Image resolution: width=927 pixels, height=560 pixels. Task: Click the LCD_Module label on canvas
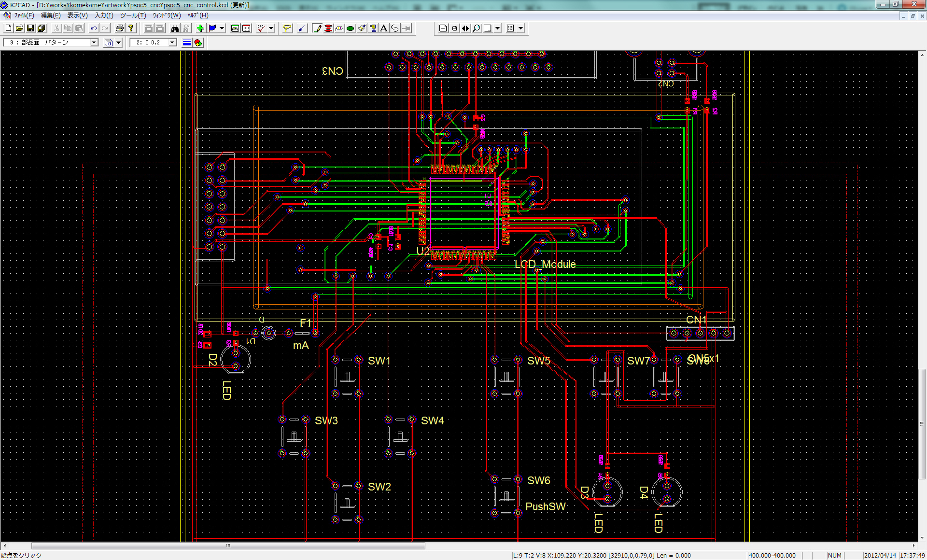click(545, 265)
